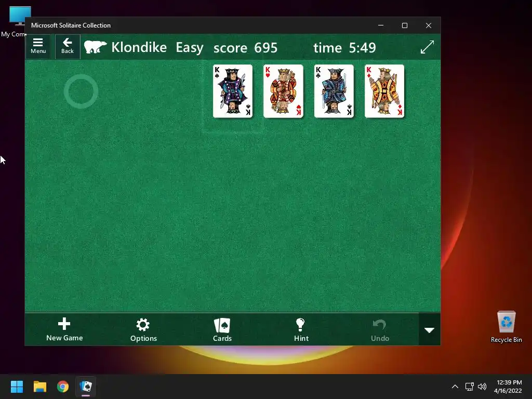Close the Microsoft Solitaire Collection window
Viewport: 532px width, 399px height.
click(x=429, y=25)
